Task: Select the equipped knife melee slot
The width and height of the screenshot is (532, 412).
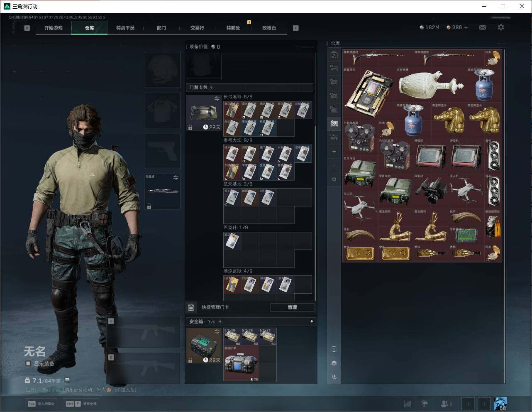Action: coord(163,191)
